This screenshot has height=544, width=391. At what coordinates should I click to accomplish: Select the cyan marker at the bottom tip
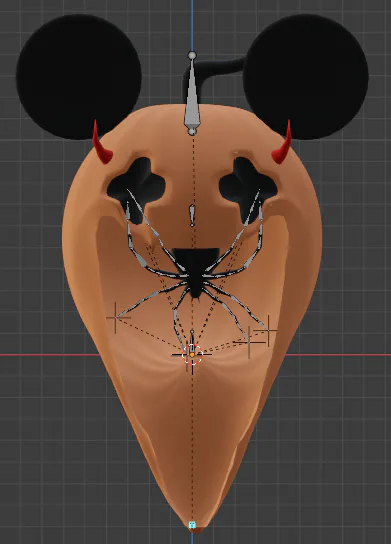click(x=192, y=525)
